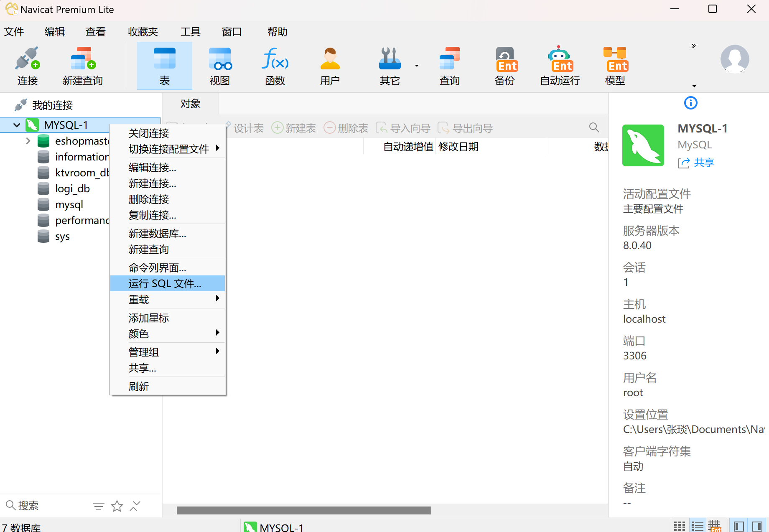Choose 运行 SQL 文件... from context menu
Viewport: 769px width, 532px height.
point(168,283)
